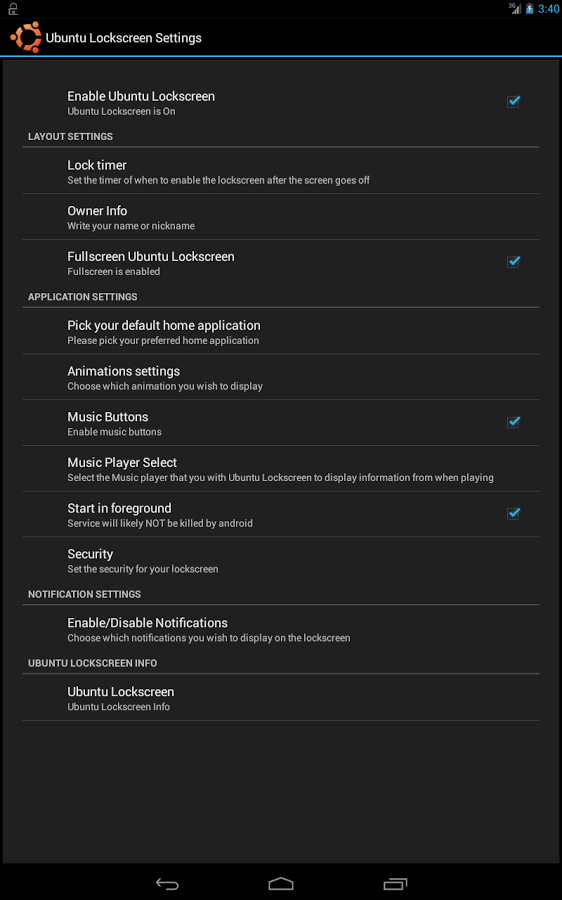
Task: Pick your default home application
Action: tap(281, 332)
